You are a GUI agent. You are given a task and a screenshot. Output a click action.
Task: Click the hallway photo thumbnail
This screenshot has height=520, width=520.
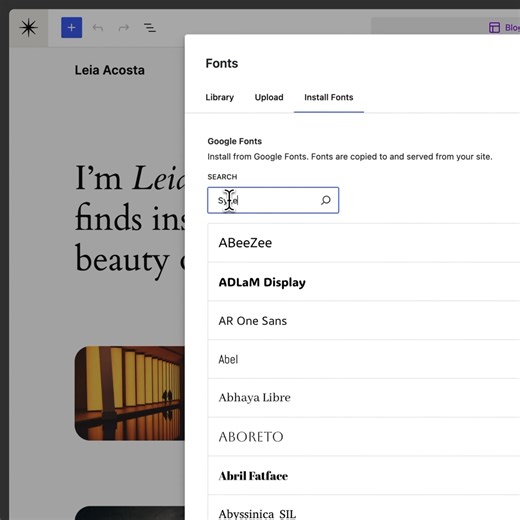click(130, 393)
